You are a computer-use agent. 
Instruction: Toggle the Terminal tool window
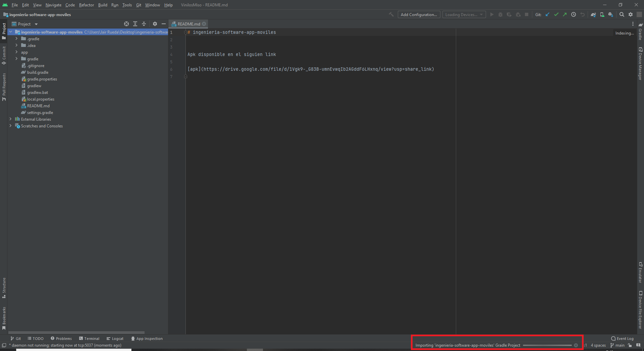point(89,339)
